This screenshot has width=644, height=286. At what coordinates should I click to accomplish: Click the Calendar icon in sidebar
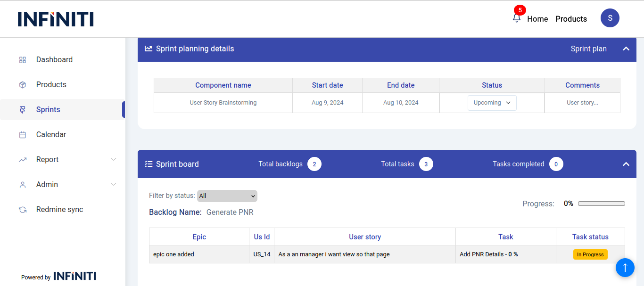pyautogui.click(x=23, y=135)
